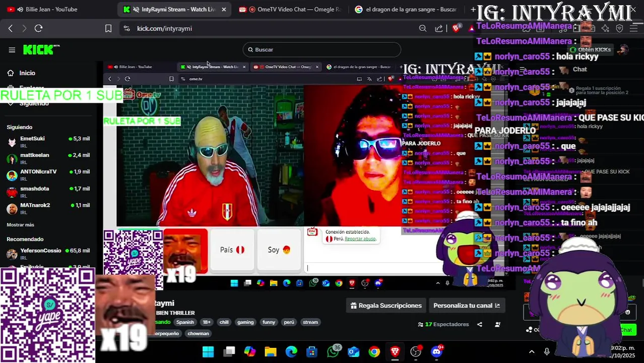This screenshot has width=644, height=363.
Task: Reload the kick.com page
Action: (x=38, y=28)
